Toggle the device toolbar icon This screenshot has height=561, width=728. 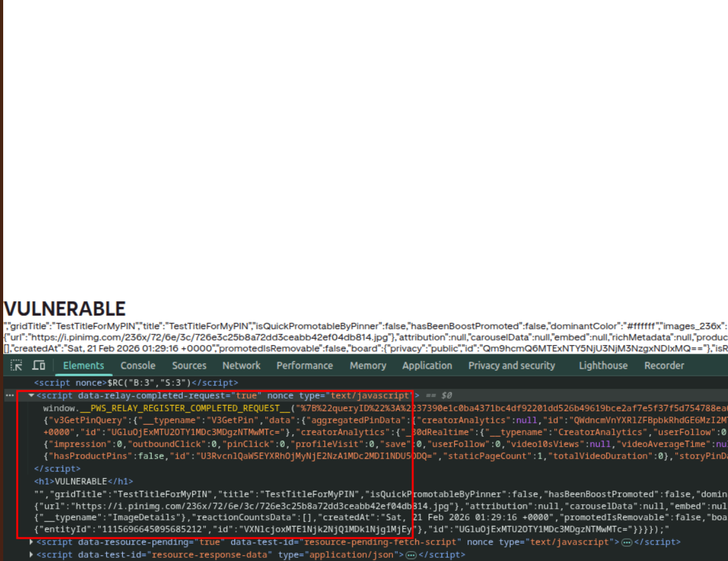coord(39,366)
